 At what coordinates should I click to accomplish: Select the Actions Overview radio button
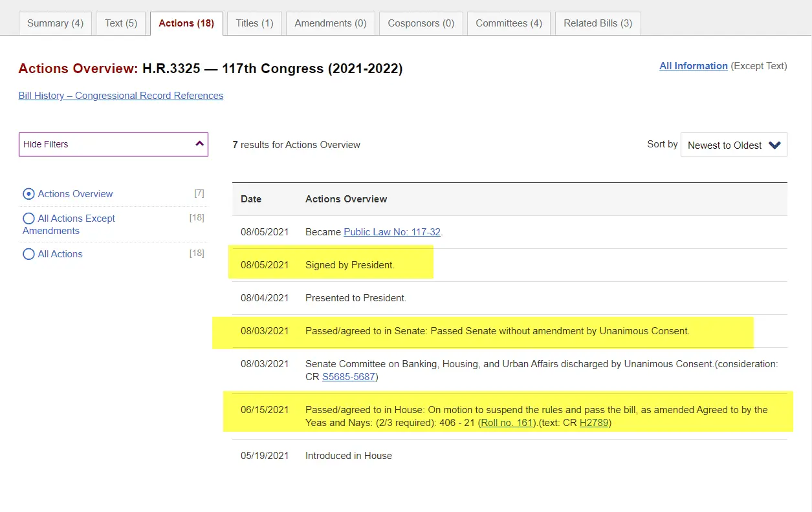point(28,194)
